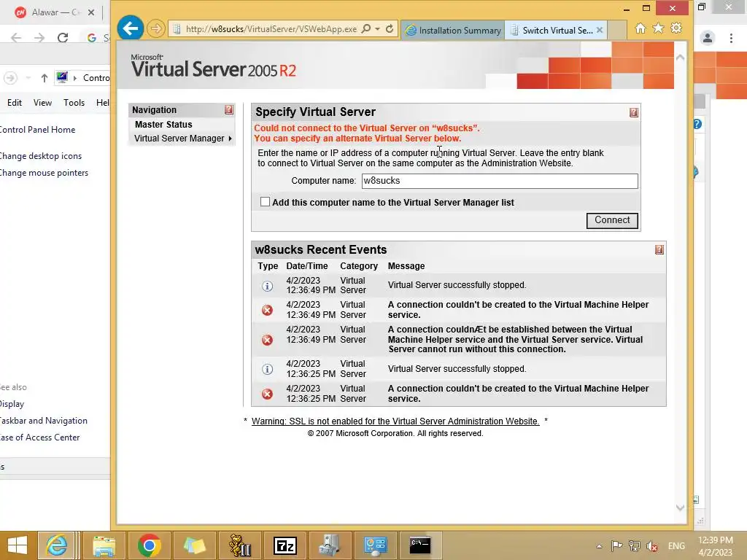Open IE Tools gear icon

676,28
